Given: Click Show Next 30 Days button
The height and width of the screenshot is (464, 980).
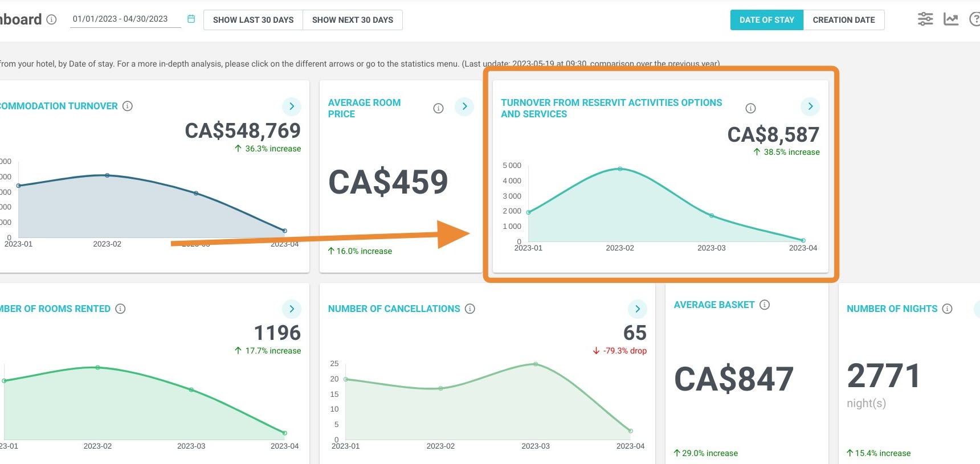Looking at the screenshot, I should 353,20.
